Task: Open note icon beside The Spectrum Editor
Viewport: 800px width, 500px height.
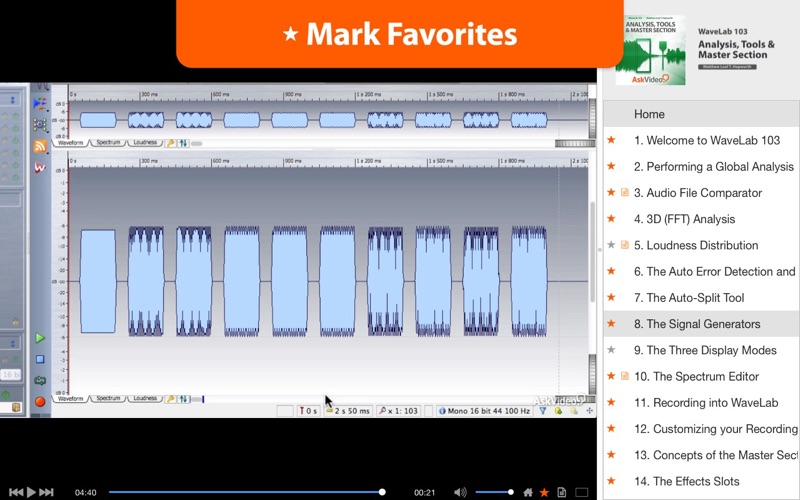Action: tap(624, 376)
